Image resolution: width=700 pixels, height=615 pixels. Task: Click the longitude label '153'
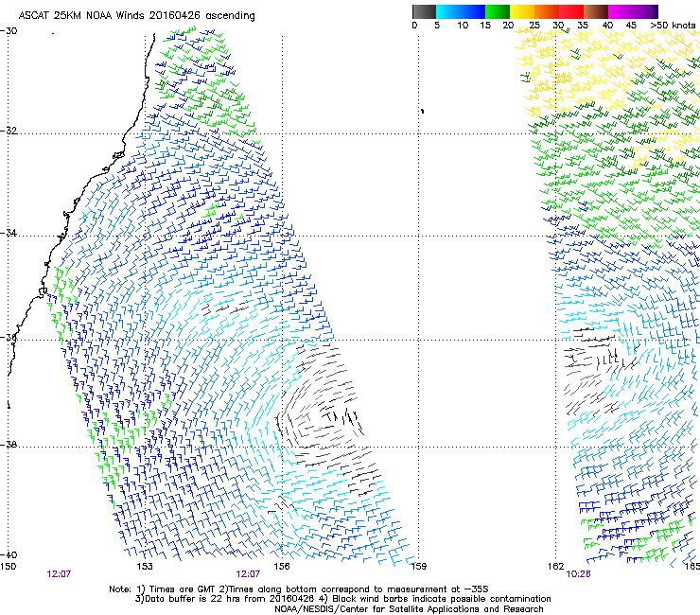tap(145, 567)
